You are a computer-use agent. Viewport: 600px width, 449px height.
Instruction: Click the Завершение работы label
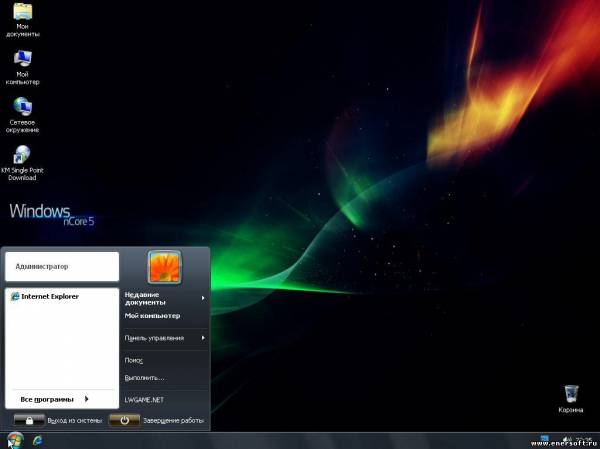(x=173, y=421)
